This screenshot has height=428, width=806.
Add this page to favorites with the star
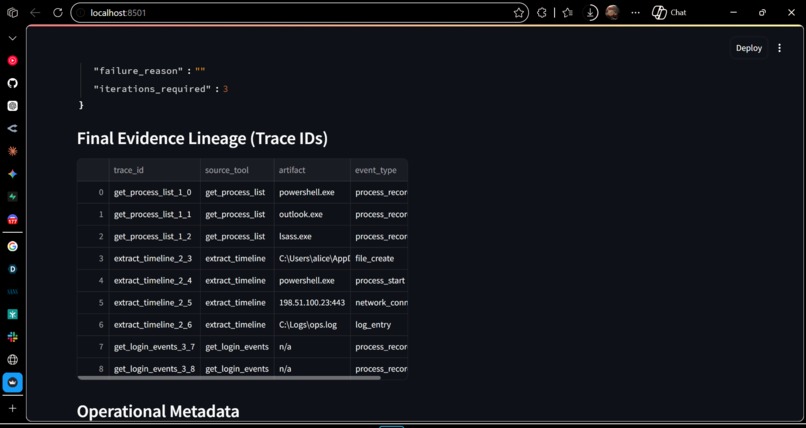[x=519, y=13]
